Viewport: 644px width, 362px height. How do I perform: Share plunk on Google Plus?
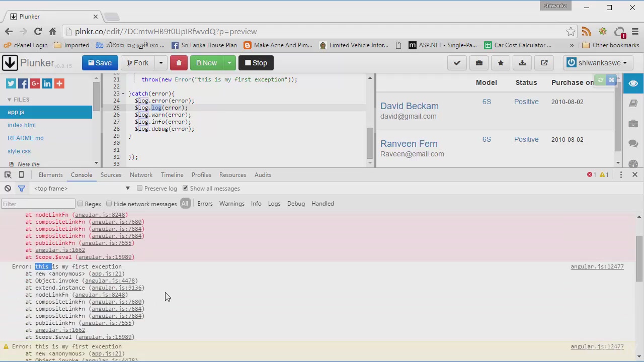35,83
